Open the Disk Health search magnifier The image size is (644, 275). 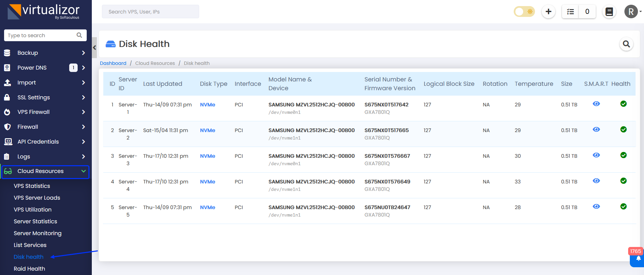[626, 44]
